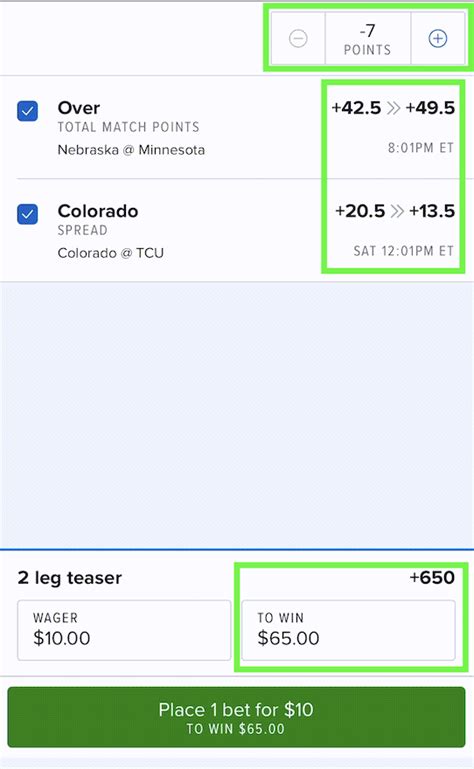
Task: Click the 8:01PM ET game time
Action: pos(421,148)
